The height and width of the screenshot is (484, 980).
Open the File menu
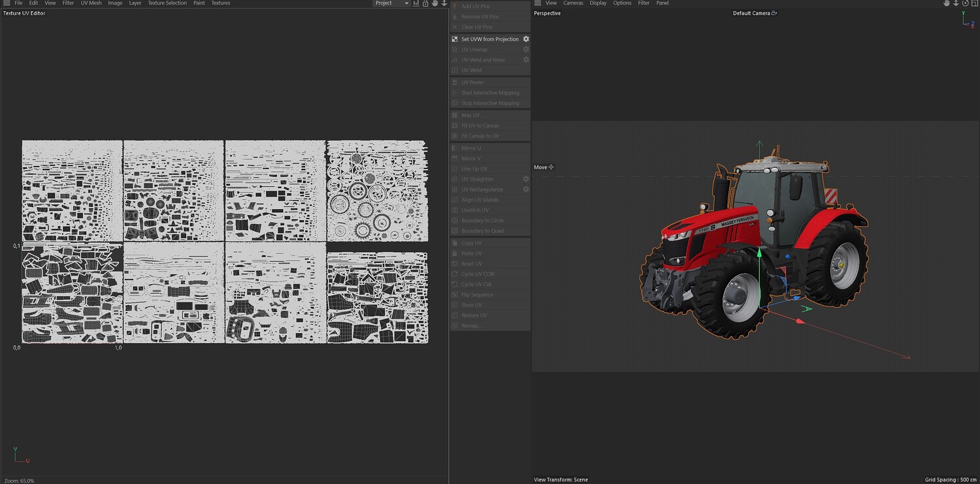[x=18, y=3]
